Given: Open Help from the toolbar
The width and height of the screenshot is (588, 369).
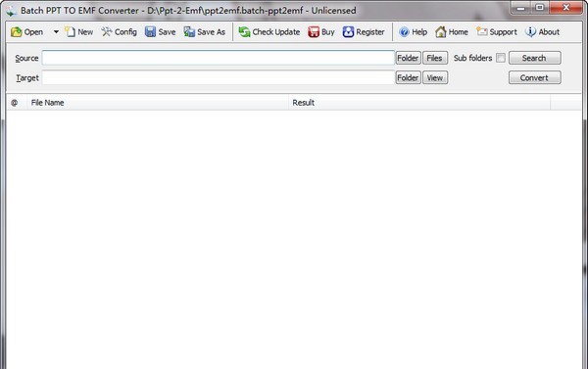Looking at the screenshot, I should coord(413,32).
